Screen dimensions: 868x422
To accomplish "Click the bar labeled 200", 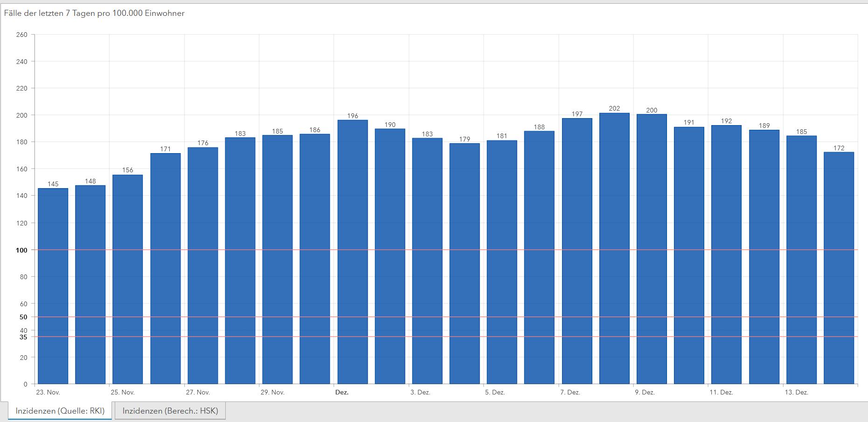I will pos(652,249).
